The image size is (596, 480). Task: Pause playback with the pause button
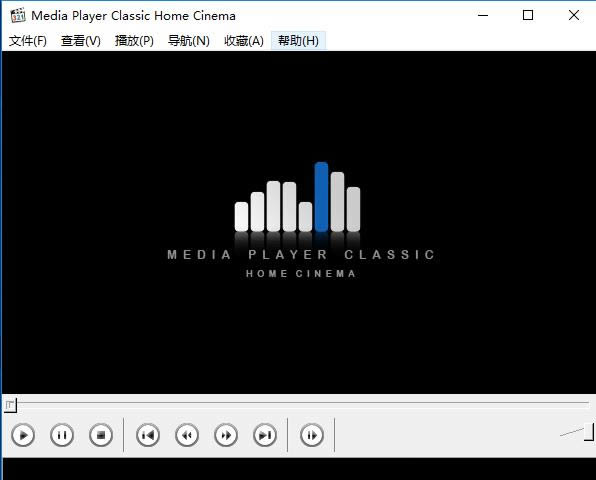(x=62, y=435)
